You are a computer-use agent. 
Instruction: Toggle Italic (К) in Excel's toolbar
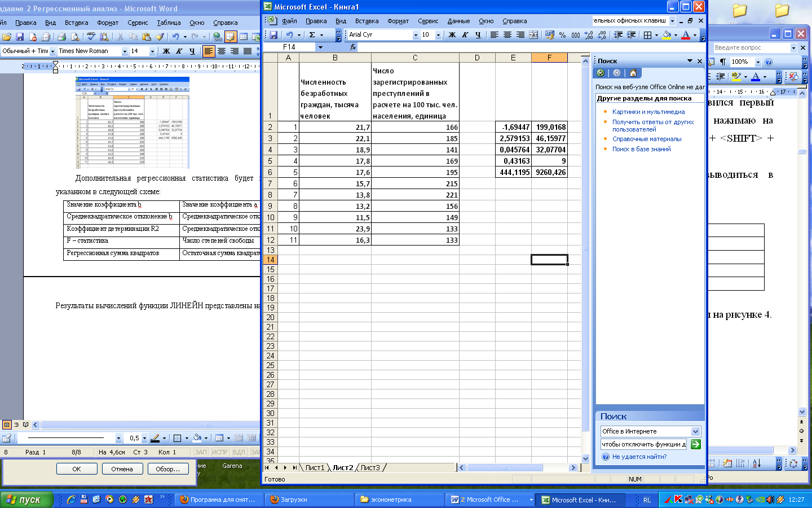coord(465,35)
